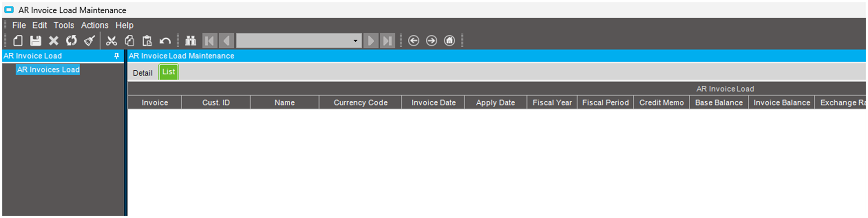Sort by the Currency Code column header
The width and height of the screenshot is (868, 218).
pos(360,102)
